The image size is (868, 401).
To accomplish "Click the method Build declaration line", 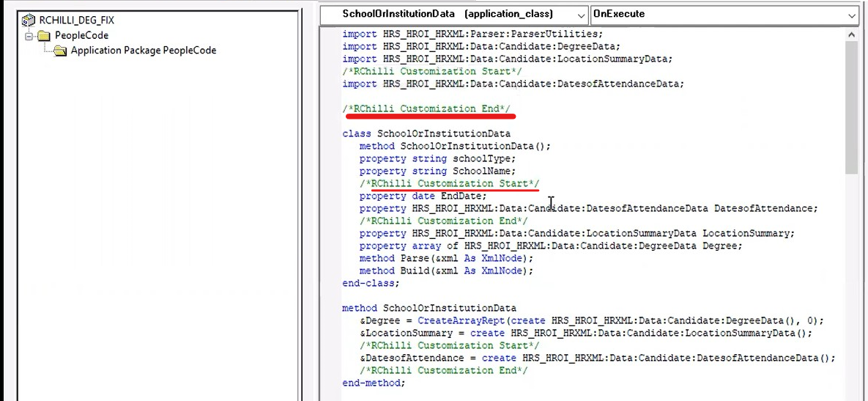I will pyautogui.click(x=446, y=271).
